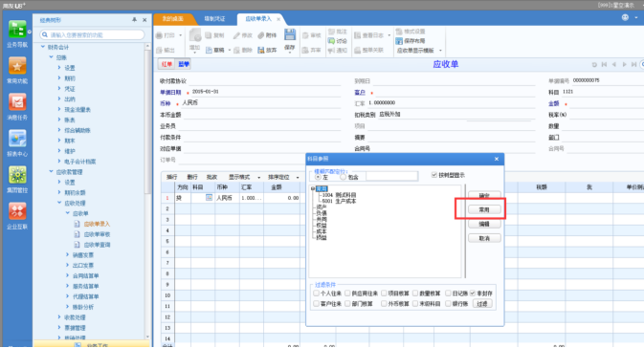Open the 集团管控 sidebar icon
644x348 pixels.
tap(17, 175)
